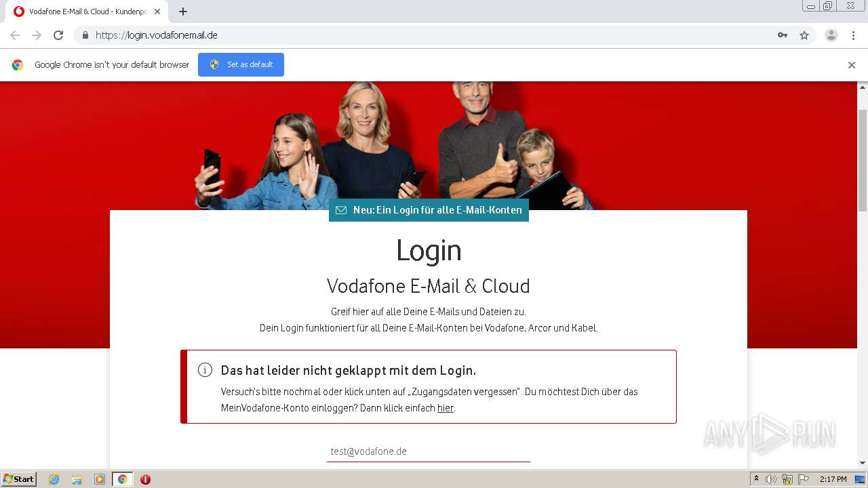Click Chrome taskbar icon
868x488 pixels.
coord(122,479)
